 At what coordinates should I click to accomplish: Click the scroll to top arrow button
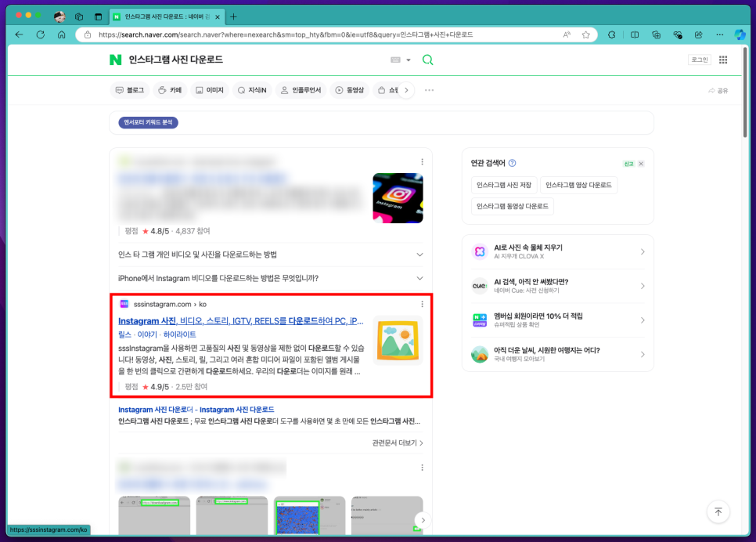tap(718, 512)
